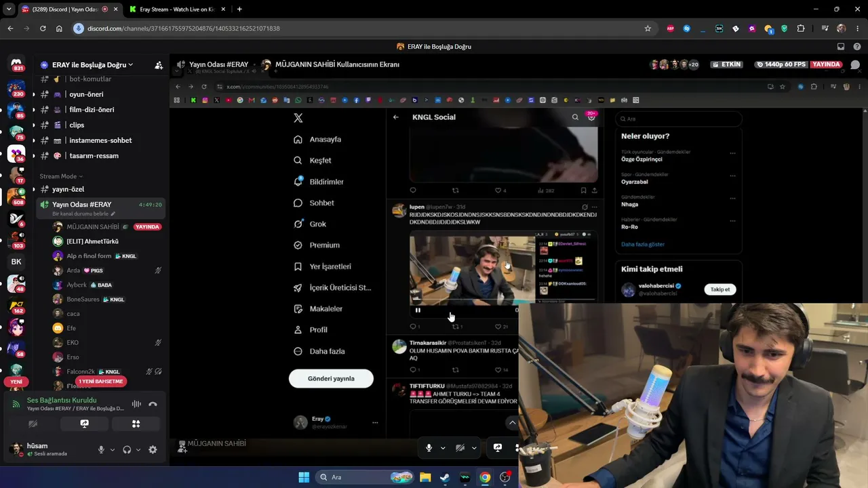
Task: Deafen audio with headphones icon
Action: [127, 449]
